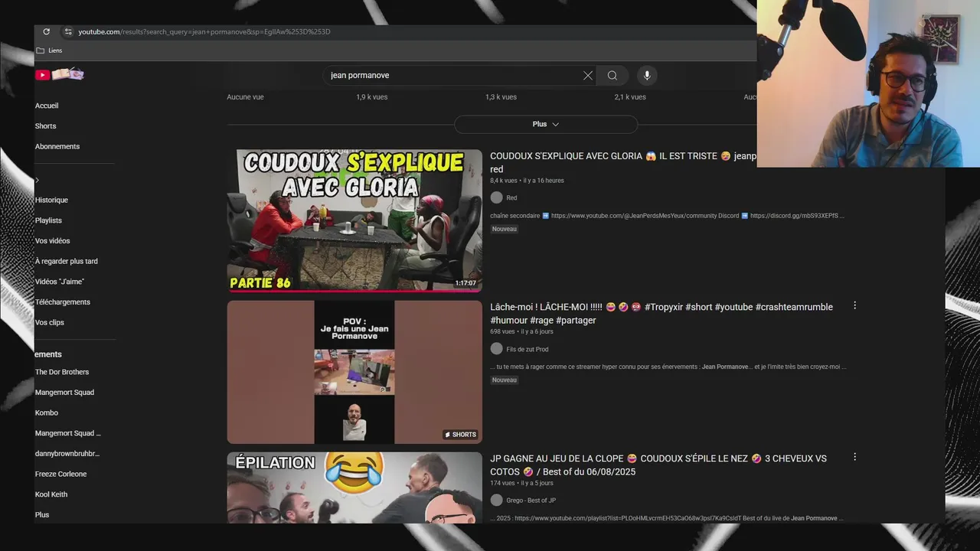Viewport: 980px width, 551px height.
Task: Open options menu for JP GAGNE video
Action: 854,457
